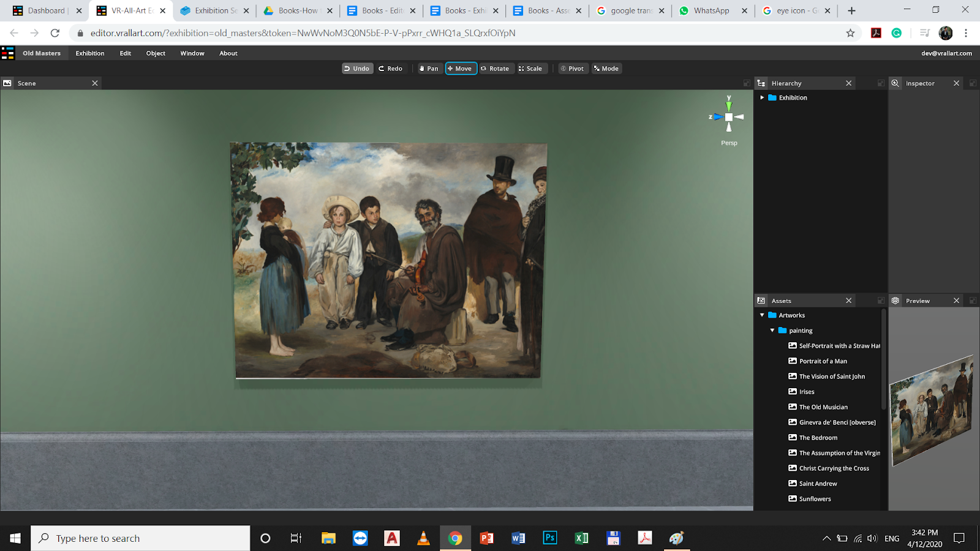Open File Explorer from the taskbar
980x551 pixels.
point(329,538)
